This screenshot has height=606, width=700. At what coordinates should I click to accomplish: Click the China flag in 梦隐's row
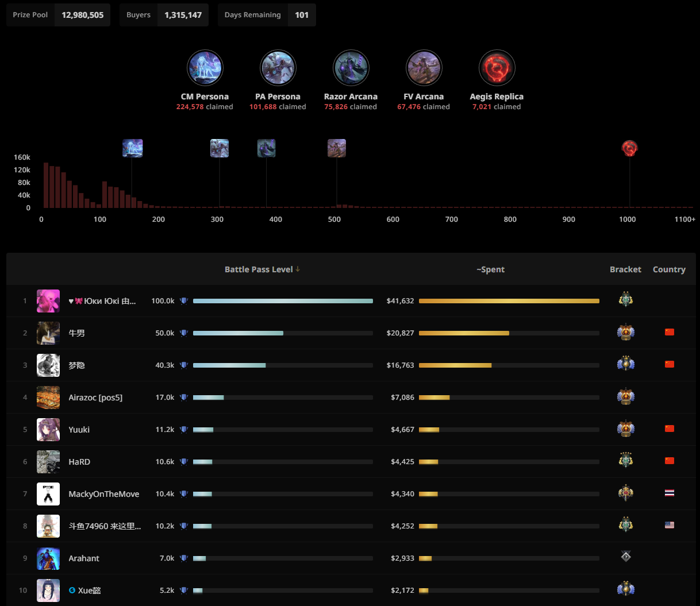[670, 364]
